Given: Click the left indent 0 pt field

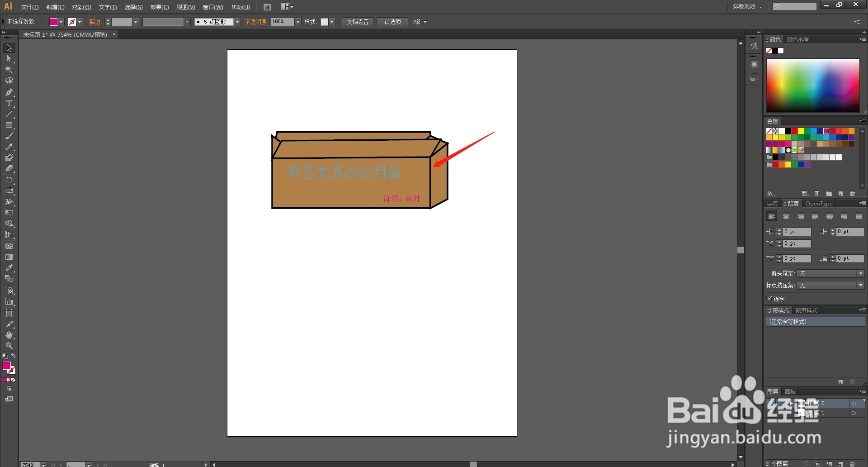Looking at the screenshot, I should pyautogui.click(x=797, y=232).
